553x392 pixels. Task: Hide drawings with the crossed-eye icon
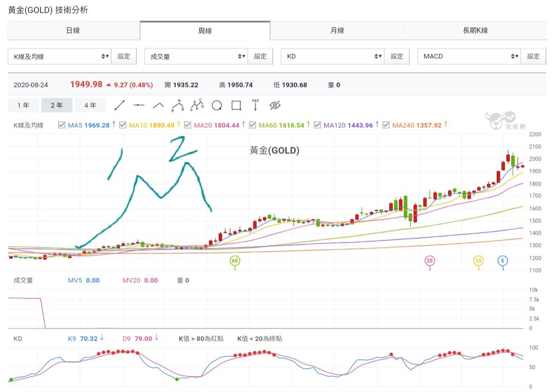[275, 105]
